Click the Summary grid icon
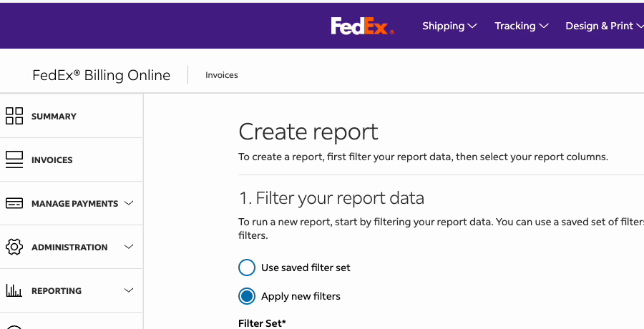 (14, 116)
